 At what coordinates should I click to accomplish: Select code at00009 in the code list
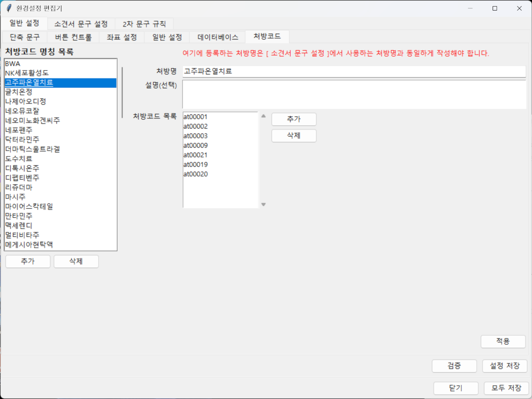click(196, 145)
